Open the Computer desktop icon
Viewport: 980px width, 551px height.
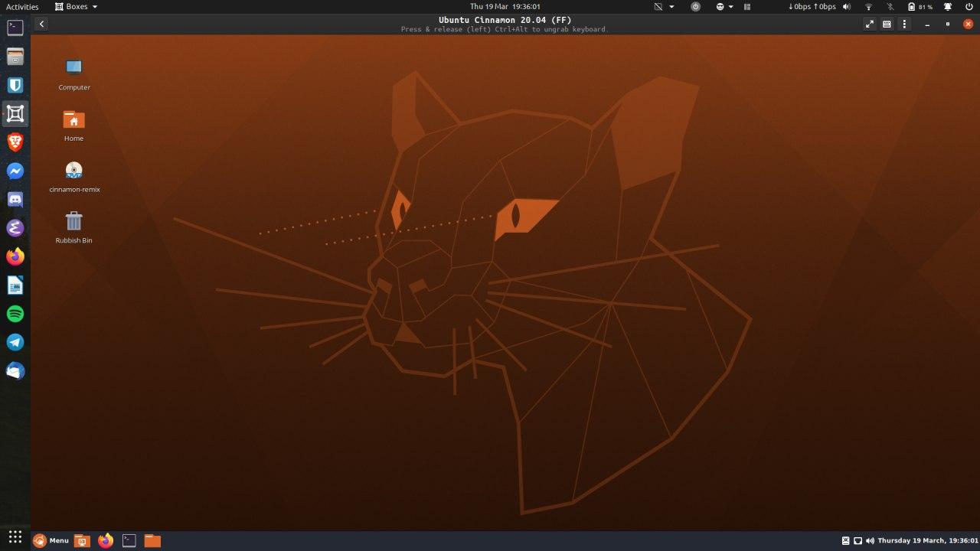click(x=73, y=74)
